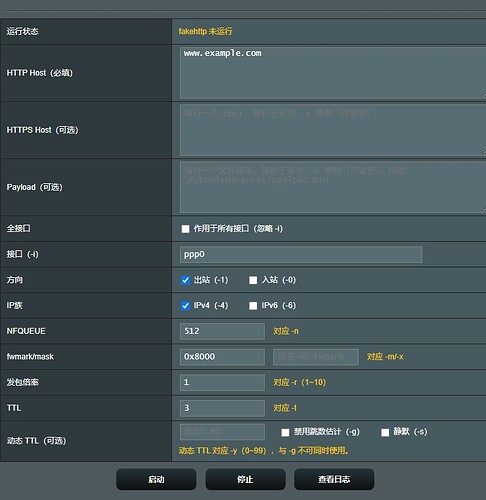Click the '对应 -n' hint text

click(286, 331)
